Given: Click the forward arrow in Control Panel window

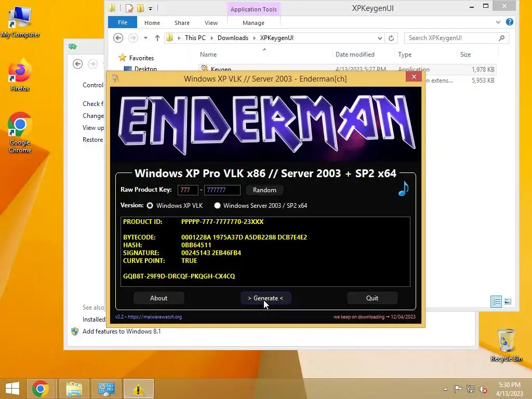Looking at the screenshot, I should [x=92, y=64].
